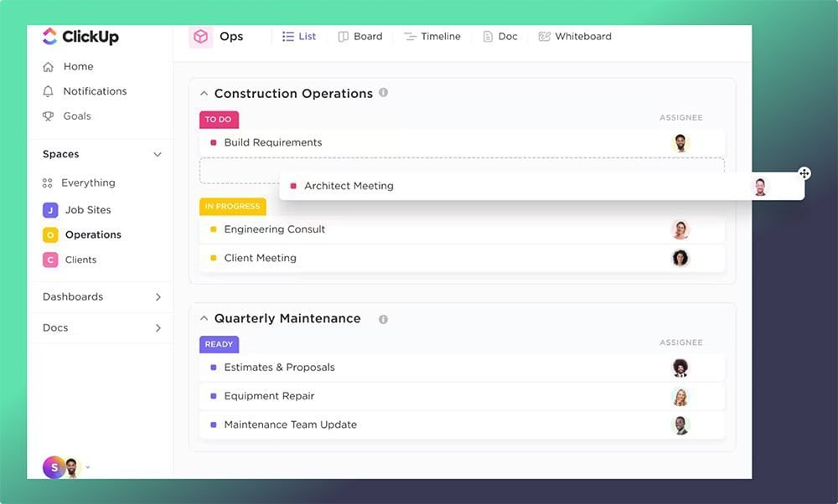Click the Ops pink space icon at top
Screen dimensions: 838x504
tap(201, 36)
